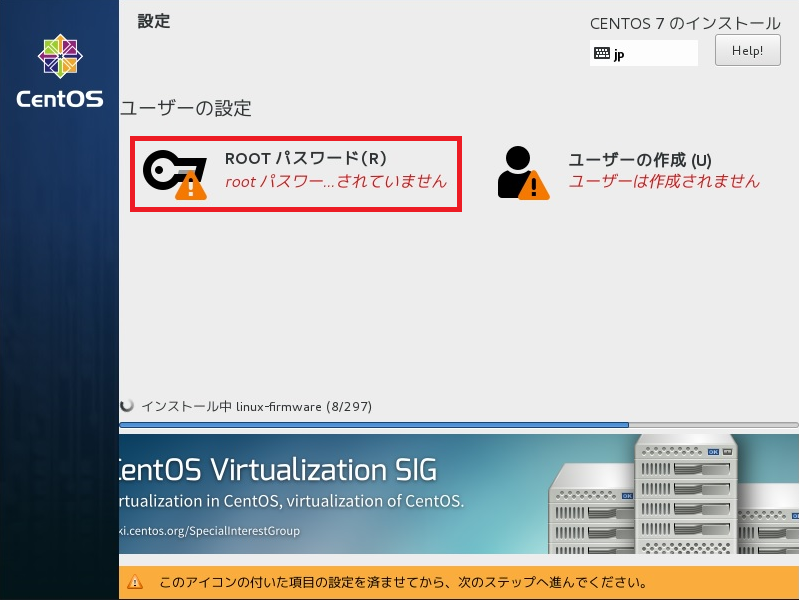Click the ROOT password key icon
The height and width of the screenshot is (600, 799).
(175, 174)
